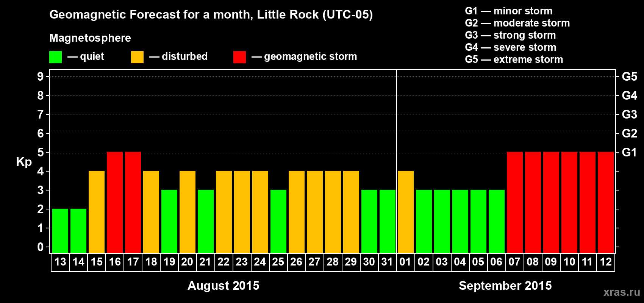Select the green bar for September 04
The height and width of the screenshot is (303, 644).
460,221
